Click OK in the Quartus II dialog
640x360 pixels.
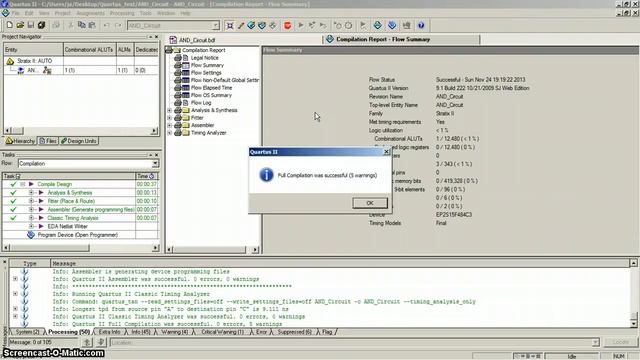coord(370,203)
